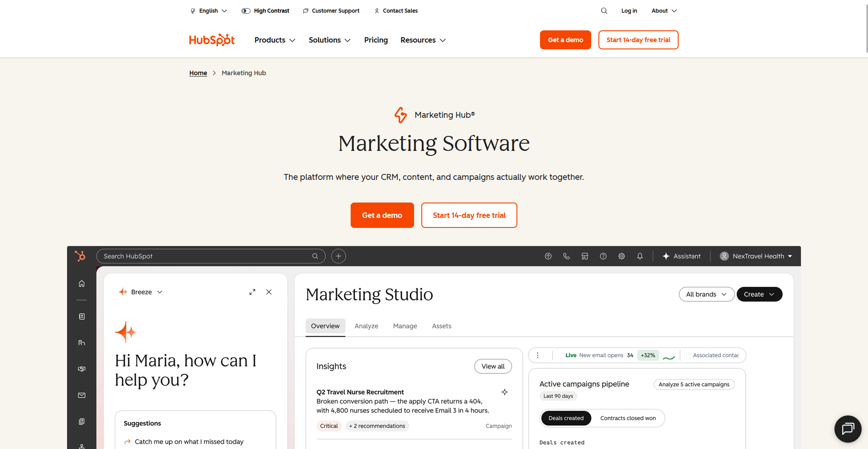The image size is (868, 449).
Task: Click the phone calling icon in the app bar
Action: [566, 256]
